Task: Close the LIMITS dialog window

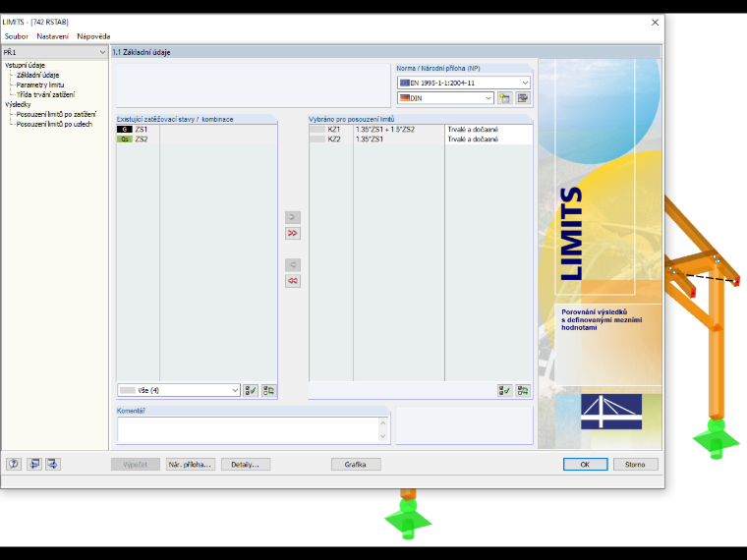Action: [655, 23]
